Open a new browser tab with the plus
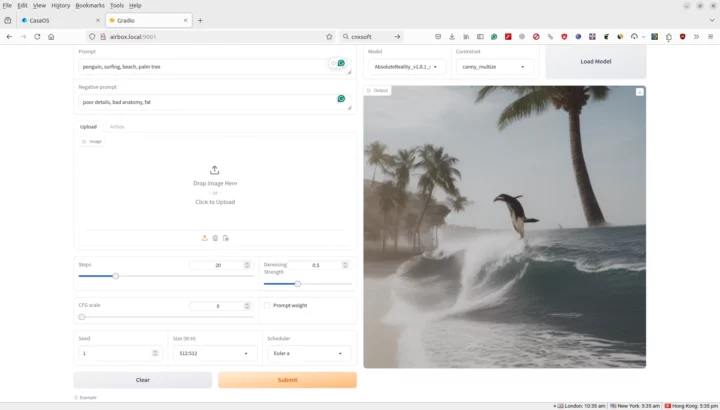This screenshot has width=720, height=410. coord(200,20)
